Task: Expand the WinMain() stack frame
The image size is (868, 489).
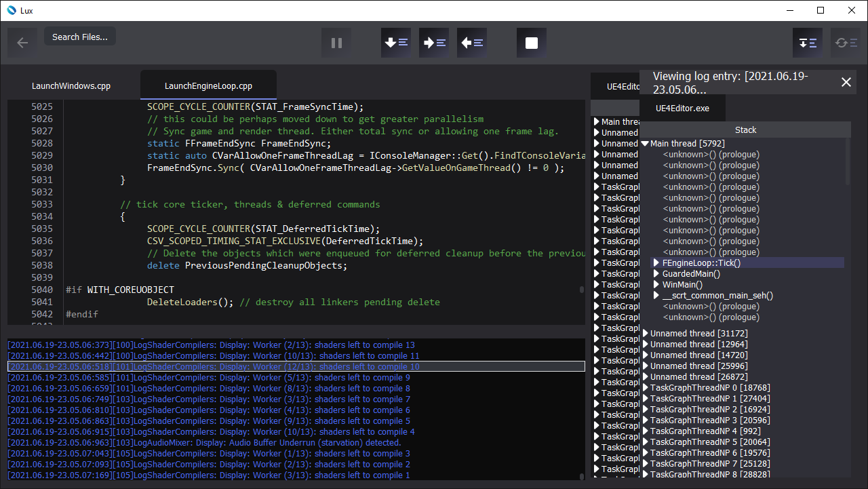Action: [x=656, y=285]
